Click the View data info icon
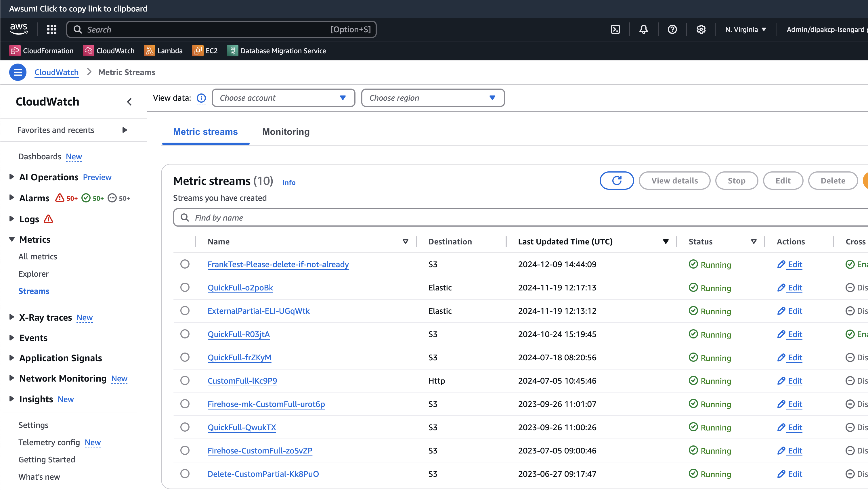 pyautogui.click(x=201, y=98)
